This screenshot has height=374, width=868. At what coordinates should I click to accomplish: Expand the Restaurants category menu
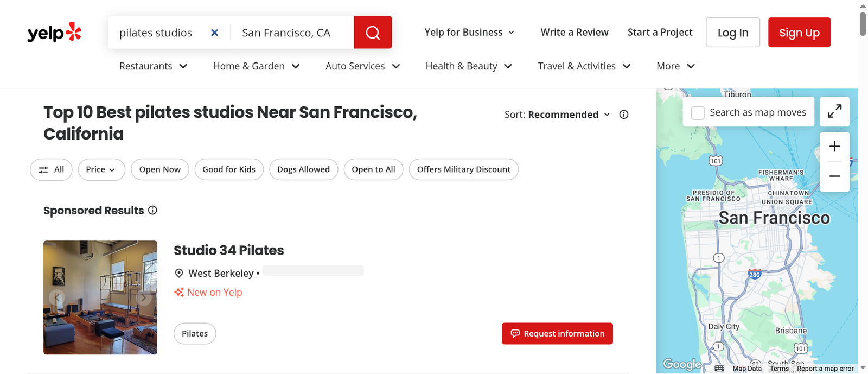tap(154, 66)
